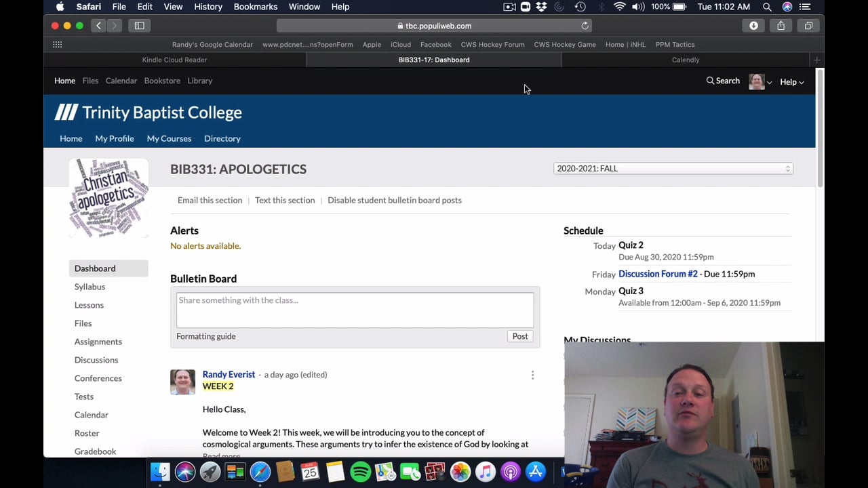The height and width of the screenshot is (488, 868).
Task: Click the page vertical scrollbar
Action: pos(820,129)
